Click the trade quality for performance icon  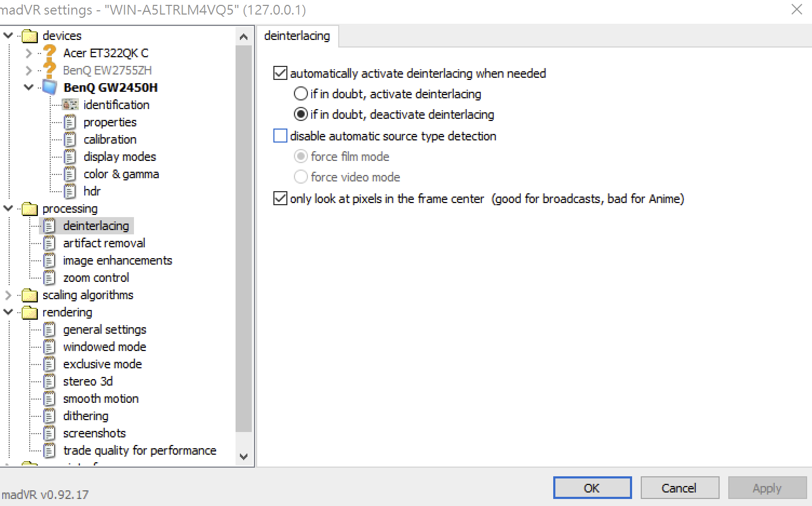pyautogui.click(x=49, y=450)
